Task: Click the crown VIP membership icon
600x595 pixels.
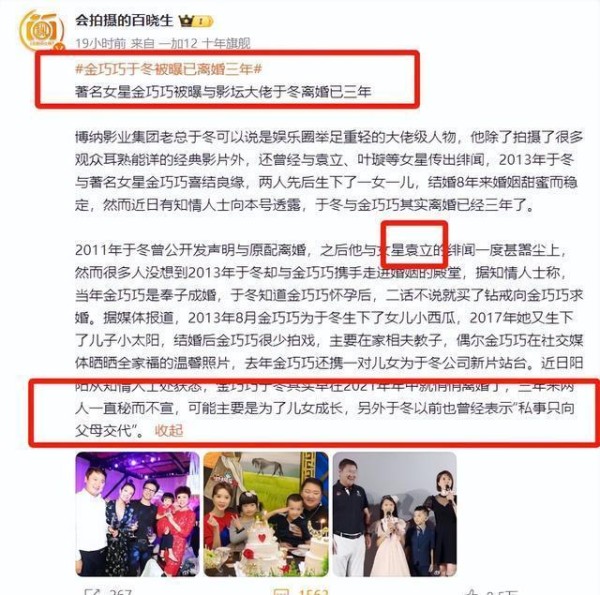Action: coord(186,21)
